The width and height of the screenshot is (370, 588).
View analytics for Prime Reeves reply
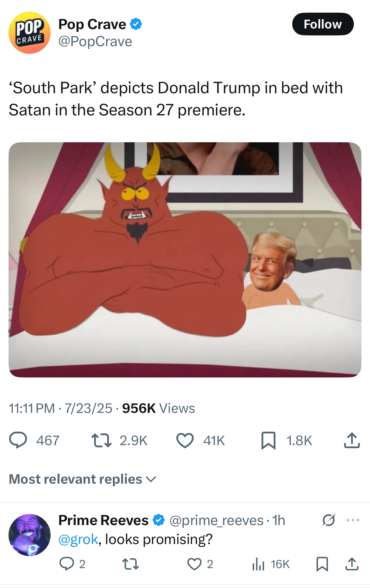point(258,564)
